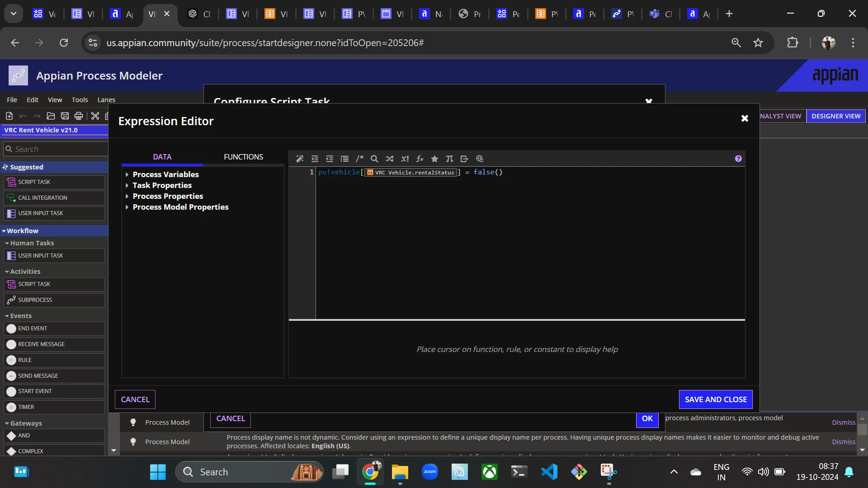This screenshot has width=868, height=488.
Task: Click the format expression magic wand icon
Action: [300, 159]
